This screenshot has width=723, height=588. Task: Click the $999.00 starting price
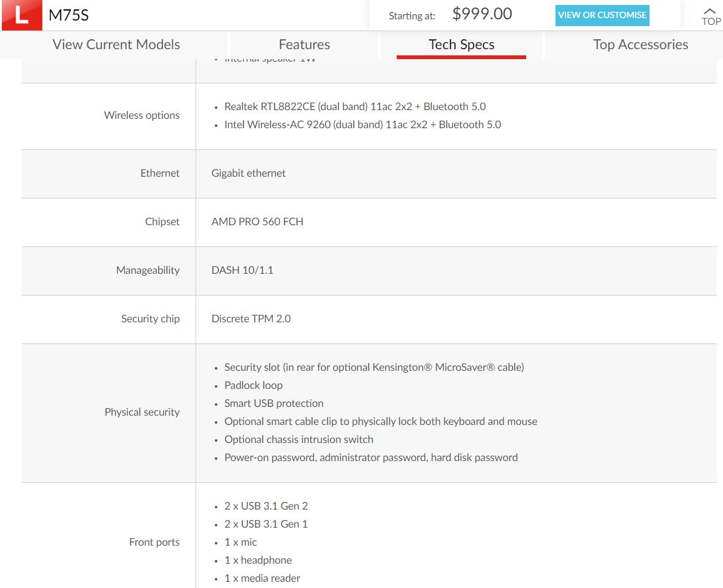(482, 14)
